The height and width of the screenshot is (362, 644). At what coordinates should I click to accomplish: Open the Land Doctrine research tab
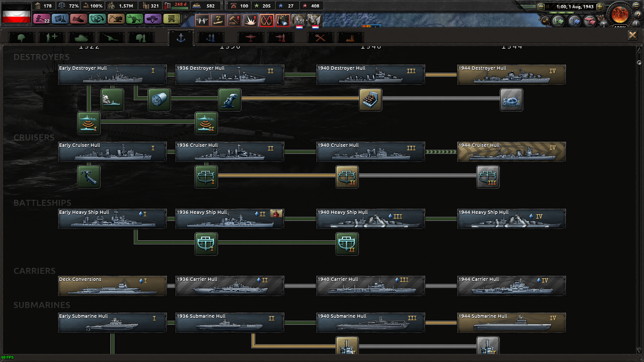tap(141, 38)
